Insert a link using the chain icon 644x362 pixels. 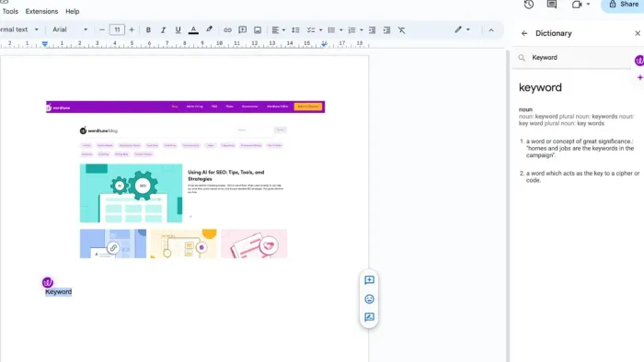(x=227, y=30)
